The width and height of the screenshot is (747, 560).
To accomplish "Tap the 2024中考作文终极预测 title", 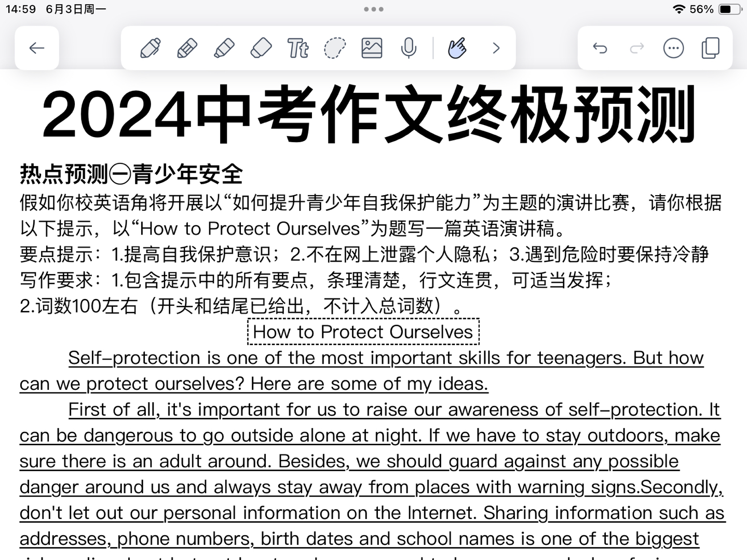I will (x=369, y=114).
